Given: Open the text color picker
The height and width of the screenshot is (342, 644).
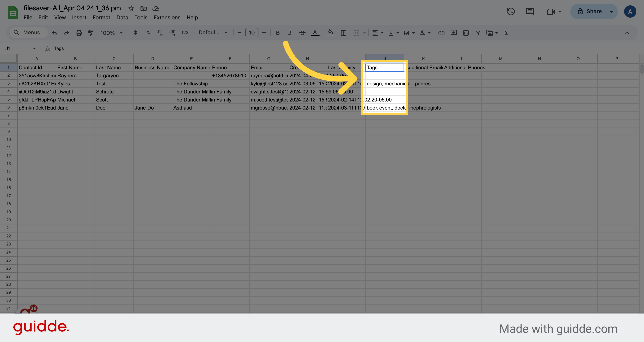Looking at the screenshot, I should [x=315, y=33].
